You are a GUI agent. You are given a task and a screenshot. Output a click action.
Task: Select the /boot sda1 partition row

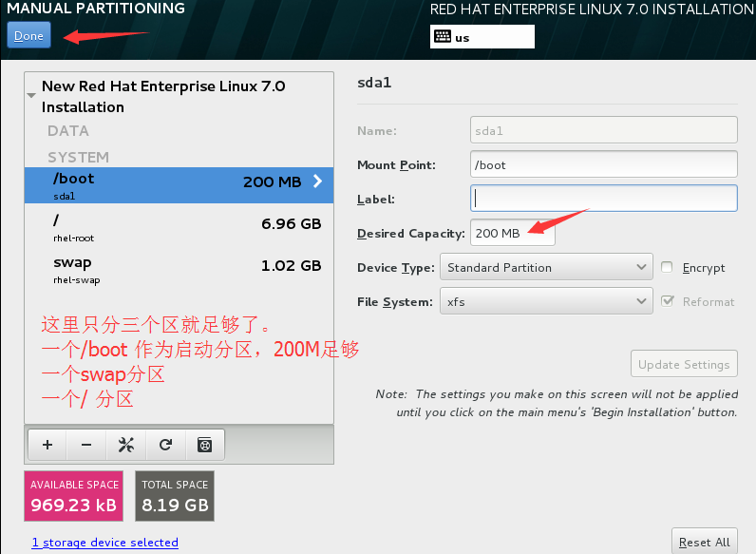[179, 185]
